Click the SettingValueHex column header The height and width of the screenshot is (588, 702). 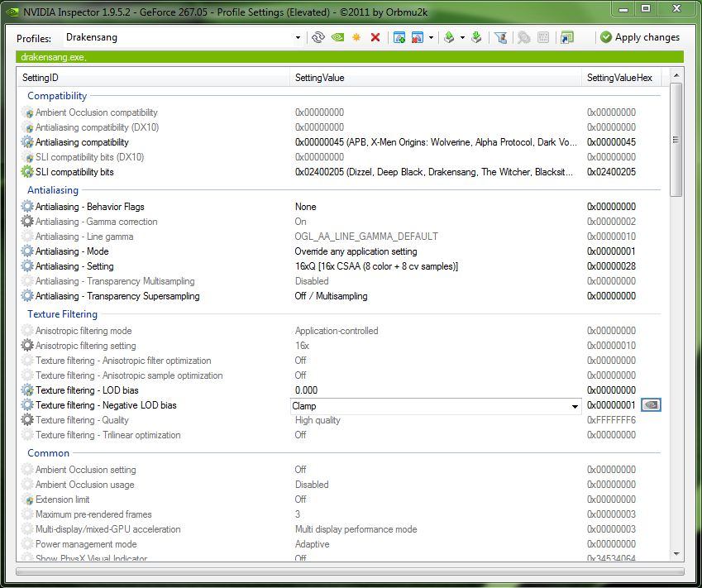click(621, 78)
